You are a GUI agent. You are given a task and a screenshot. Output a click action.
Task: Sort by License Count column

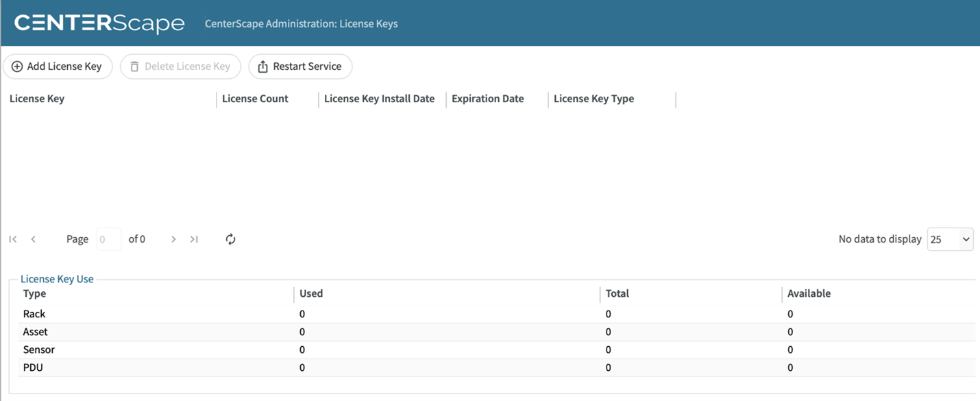tap(255, 99)
